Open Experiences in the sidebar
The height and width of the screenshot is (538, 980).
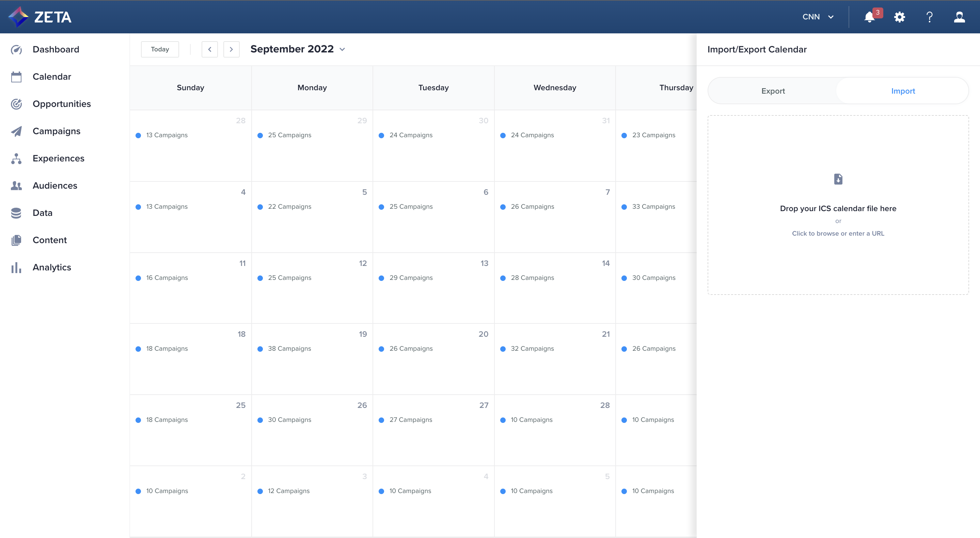pos(58,158)
